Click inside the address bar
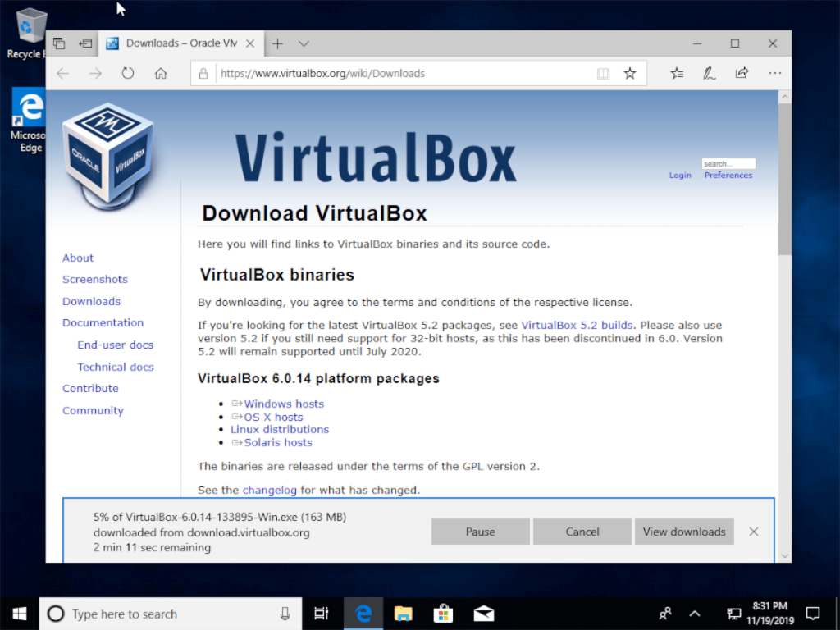Screen dimensions: 840x630 pyautogui.click(x=369, y=73)
